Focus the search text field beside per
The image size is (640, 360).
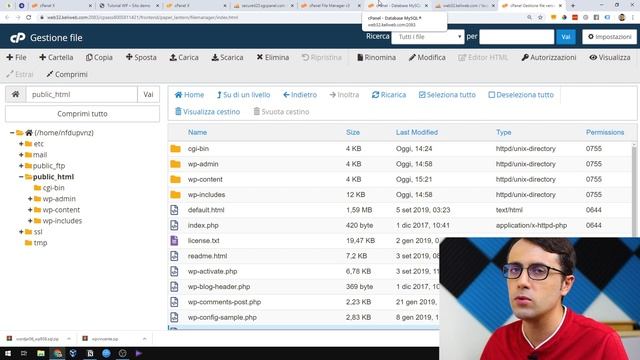click(516, 37)
